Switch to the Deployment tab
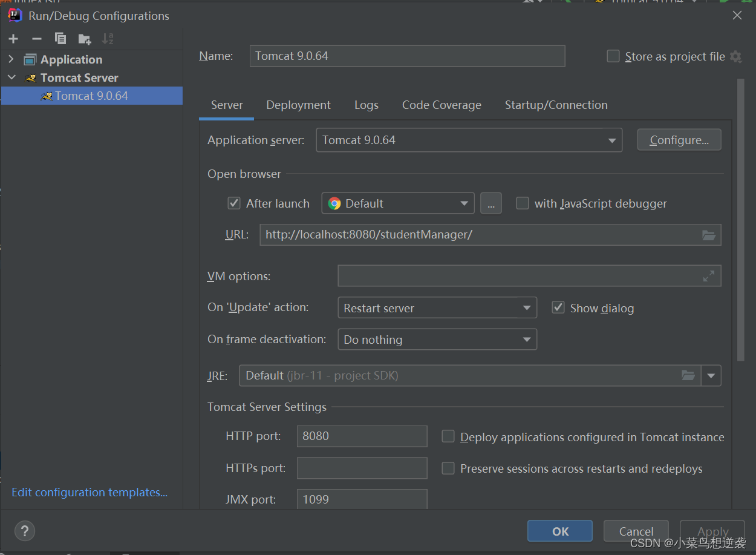The image size is (756, 555). [299, 105]
